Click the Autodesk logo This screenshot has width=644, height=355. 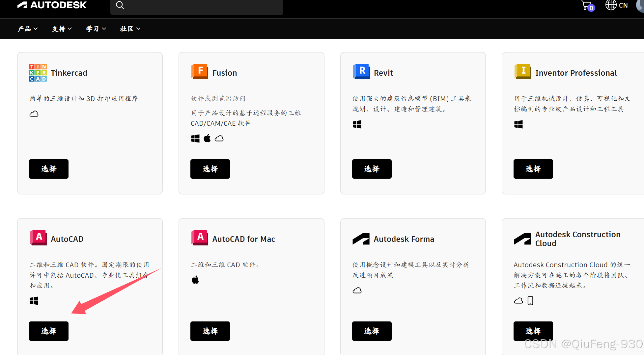pos(52,5)
